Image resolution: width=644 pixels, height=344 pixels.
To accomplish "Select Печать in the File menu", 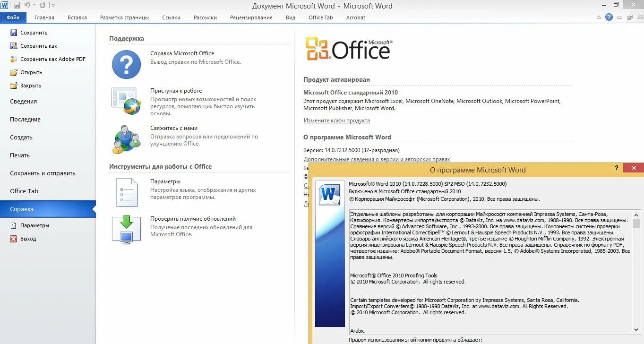I will pos(20,155).
